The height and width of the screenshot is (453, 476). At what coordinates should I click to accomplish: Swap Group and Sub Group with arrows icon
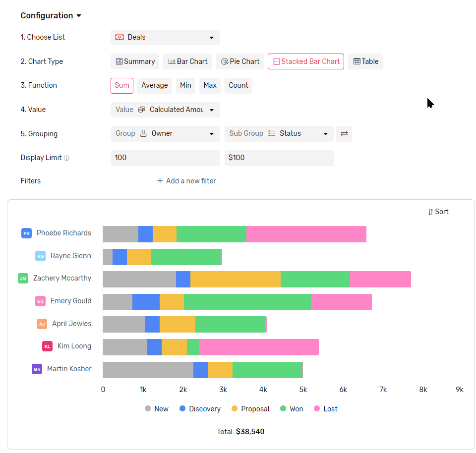(x=344, y=133)
